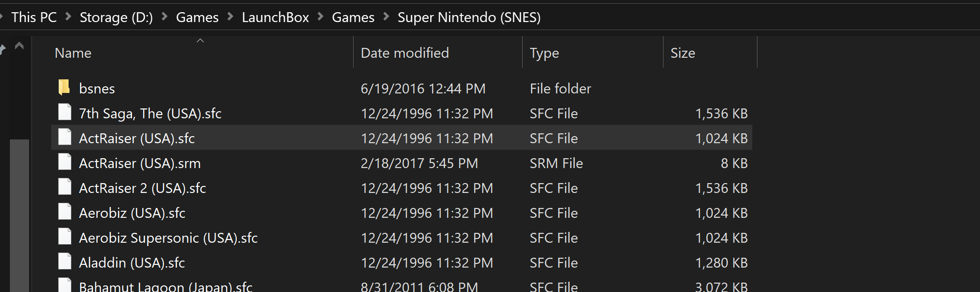
Task: Click Super Nintendo (SNES) in the address bar
Action: [469, 17]
